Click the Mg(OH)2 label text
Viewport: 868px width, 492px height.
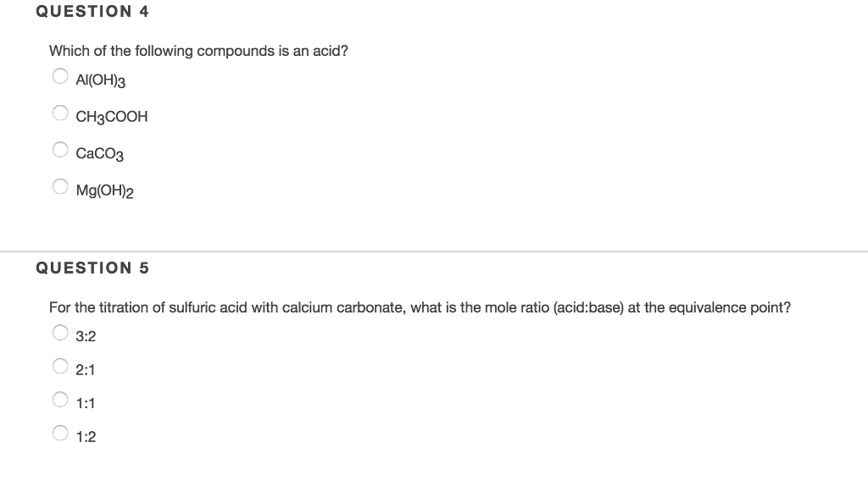(x=103, y=190)
